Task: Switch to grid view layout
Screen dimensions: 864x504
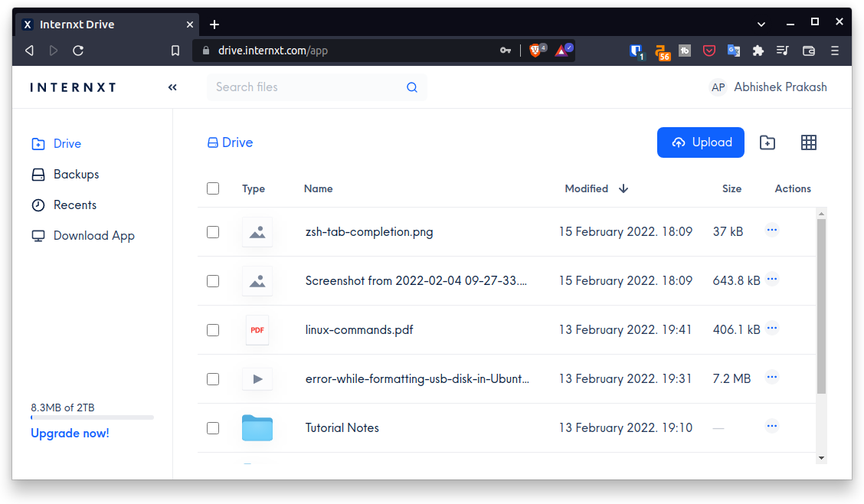Action: pyautogui.click(x=809, y=142)
